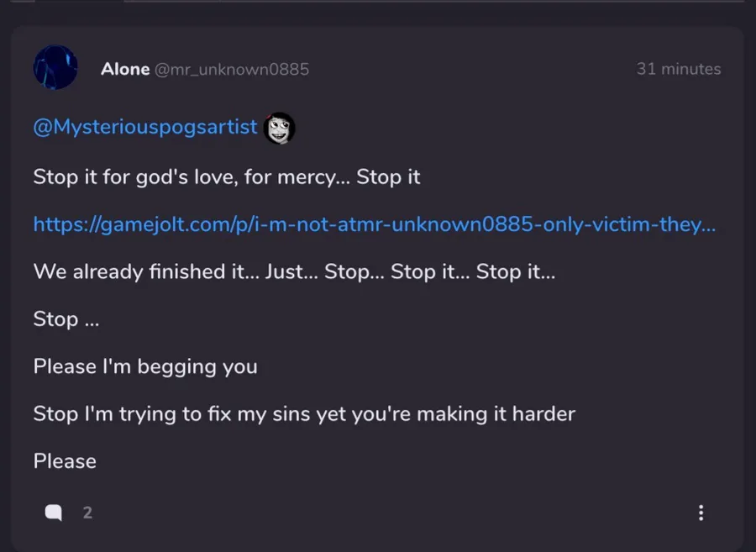Click the short "Stop ..." line
Image resolution: width=756 pixels, height=552 pixels.
pyautogui.click(x=66, y=319)
